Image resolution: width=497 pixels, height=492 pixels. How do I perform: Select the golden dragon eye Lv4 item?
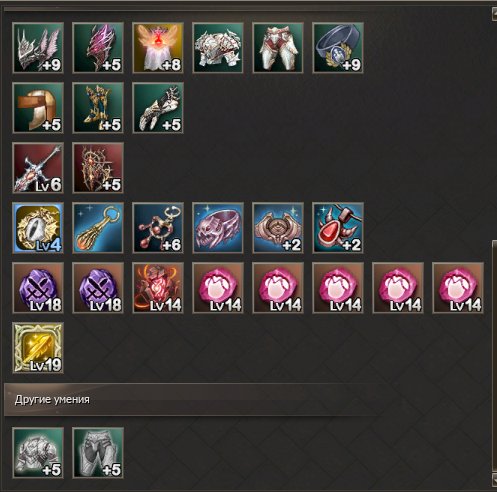[x=38, y=228]
